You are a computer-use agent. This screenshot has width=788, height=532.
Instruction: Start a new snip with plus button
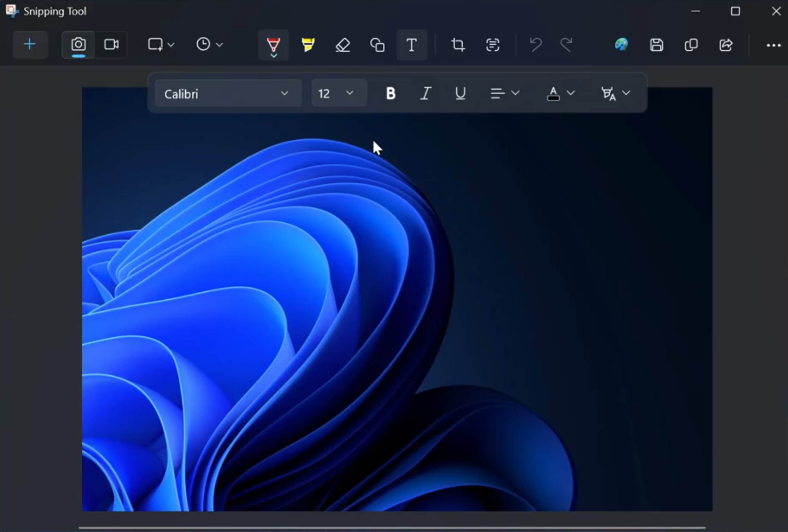(30, 44)
